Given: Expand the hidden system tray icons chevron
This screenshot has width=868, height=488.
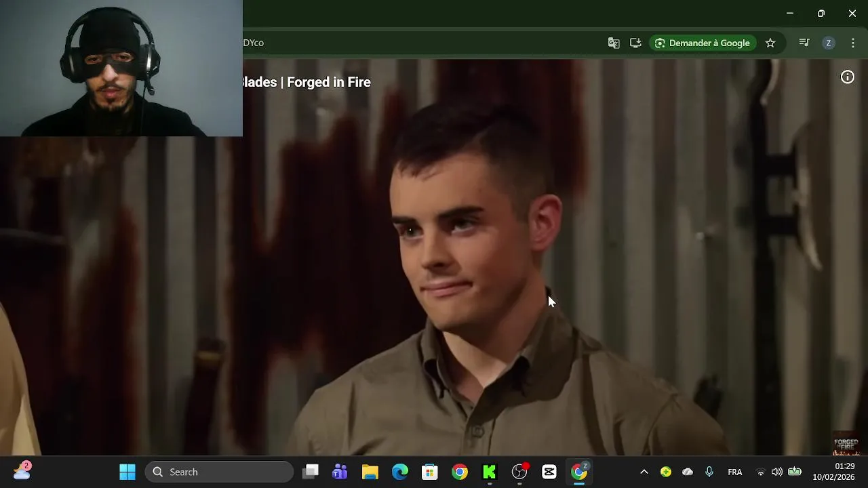Looking at the screenshot, I should coord(644,472).
